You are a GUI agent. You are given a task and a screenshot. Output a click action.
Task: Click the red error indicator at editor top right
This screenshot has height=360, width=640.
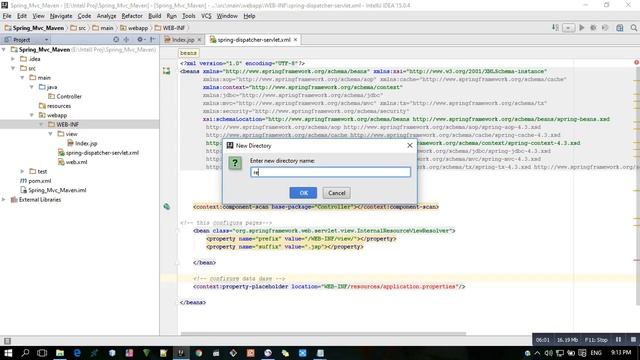[x=636, y=62]
